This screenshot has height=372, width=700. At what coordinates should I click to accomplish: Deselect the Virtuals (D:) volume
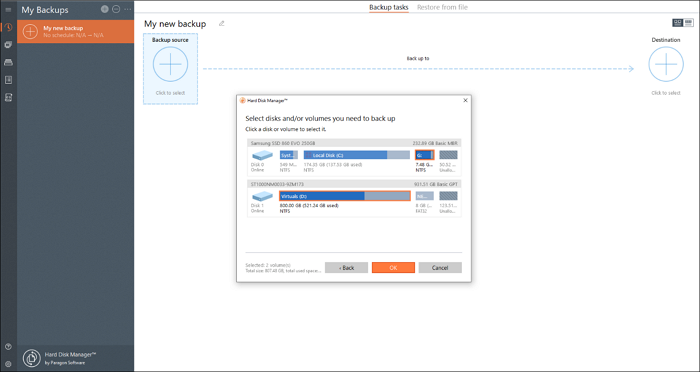coord(345,196)
